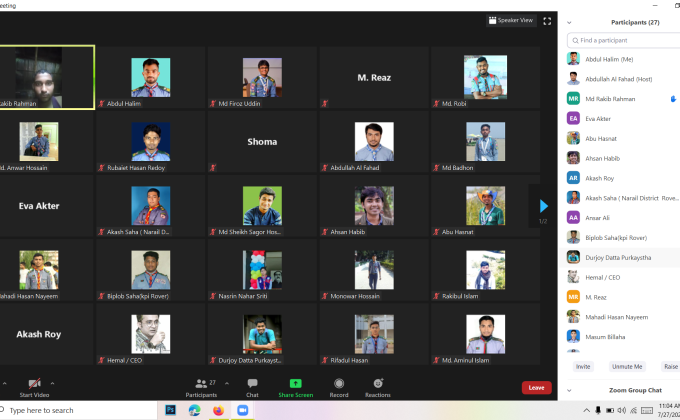Screen dimensions: 680x420
Task: Click Md. Aminul Islam video tile
Action: point(485,334)
